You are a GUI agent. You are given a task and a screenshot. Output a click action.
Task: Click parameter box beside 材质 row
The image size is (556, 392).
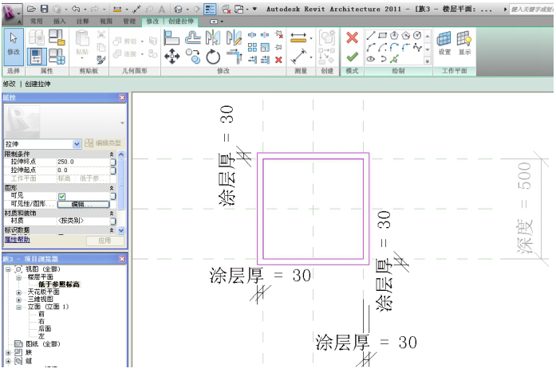point(112,221)
